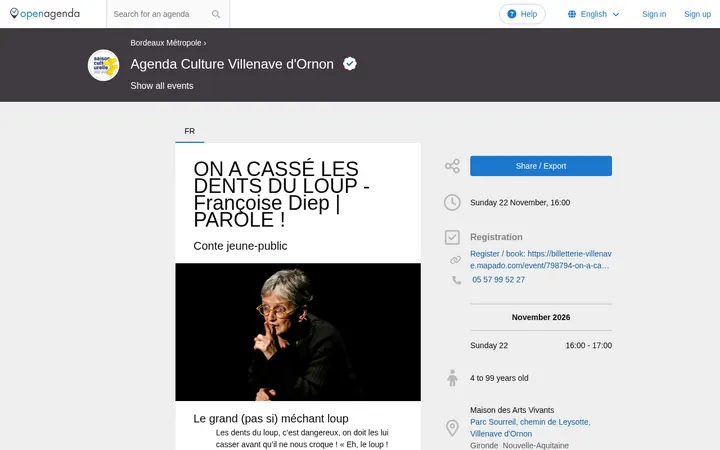Image resolution: width=720 pixels, height=450 pixels.
Task: Click the Françoise Diep event photo
Action: click(298, 332)
